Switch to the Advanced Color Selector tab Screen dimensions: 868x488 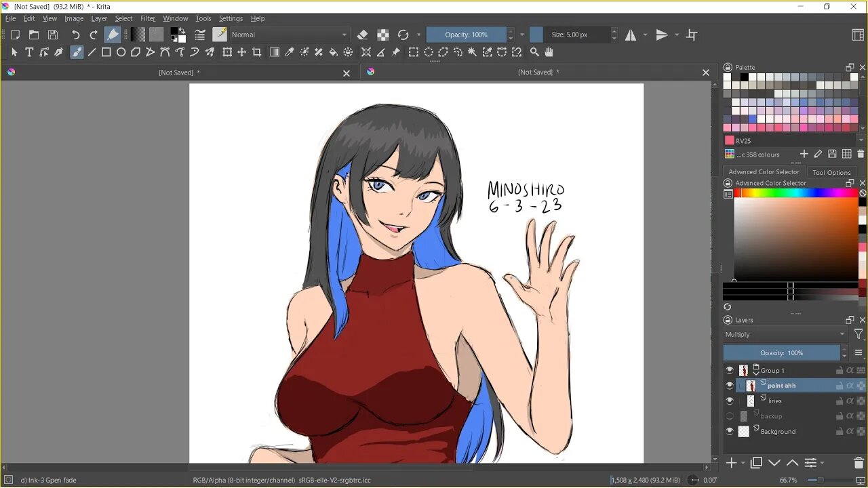[x=764, y=172]
